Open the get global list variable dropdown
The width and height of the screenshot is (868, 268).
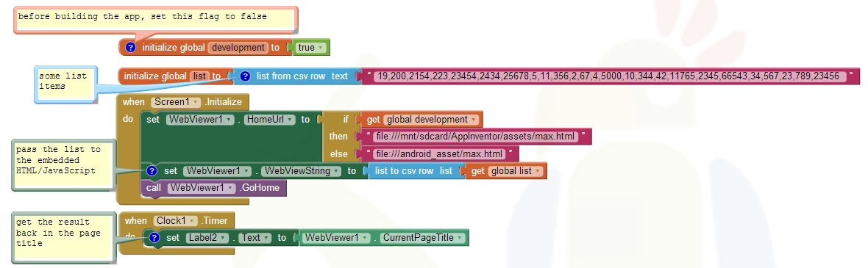[516, 171]
